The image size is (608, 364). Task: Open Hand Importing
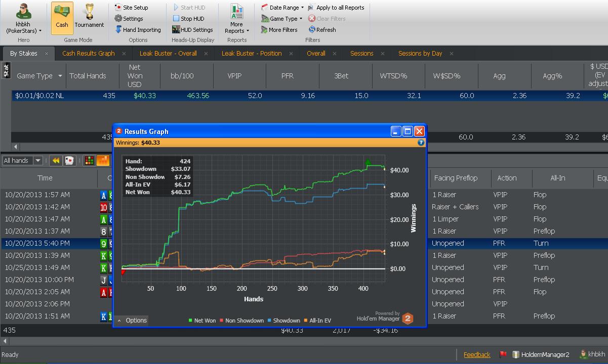[137, 30]
